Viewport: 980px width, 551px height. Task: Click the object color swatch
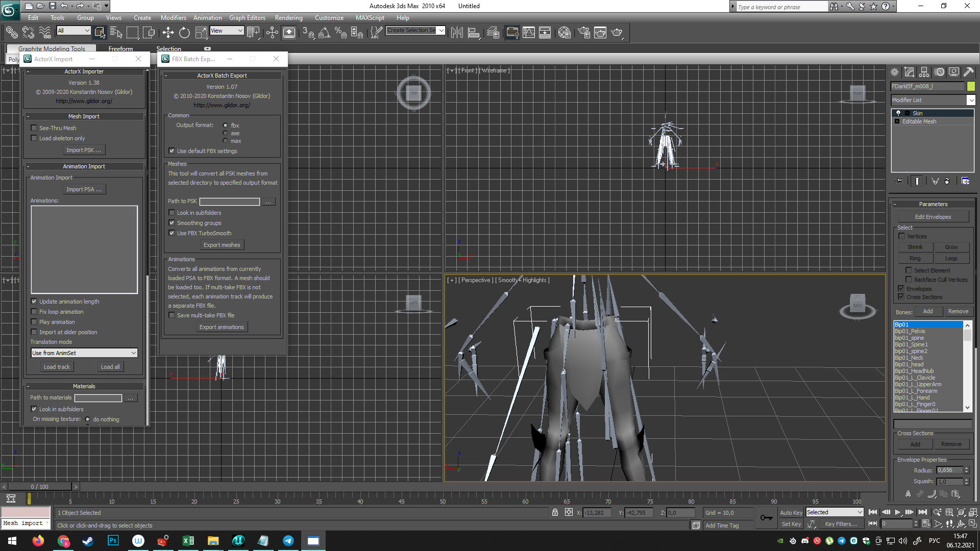pyautogui.click(x=971, y=86)
